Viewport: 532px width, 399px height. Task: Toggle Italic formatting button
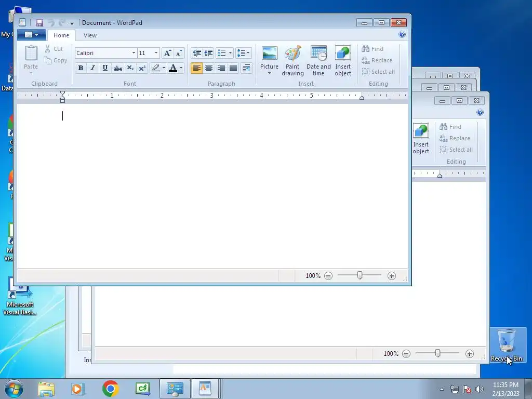[92, 68]
